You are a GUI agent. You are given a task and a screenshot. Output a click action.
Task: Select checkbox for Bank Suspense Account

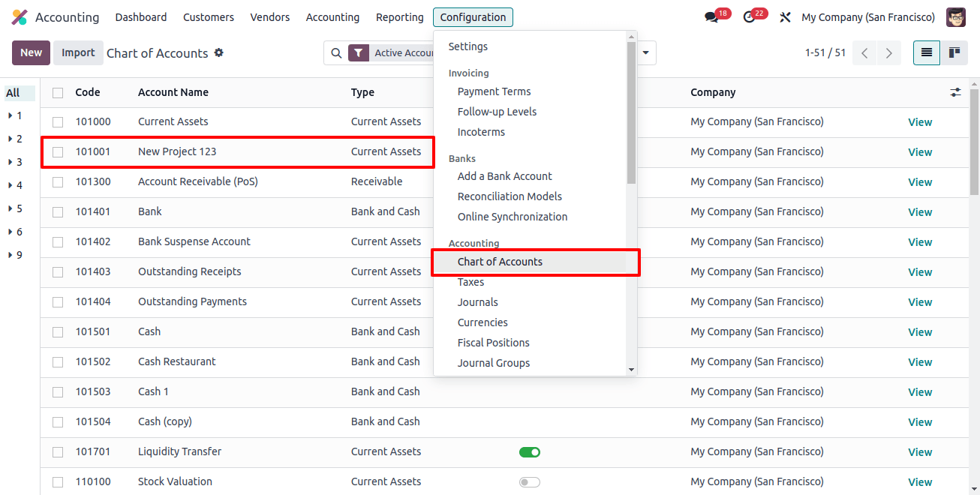tap(58, 242)
